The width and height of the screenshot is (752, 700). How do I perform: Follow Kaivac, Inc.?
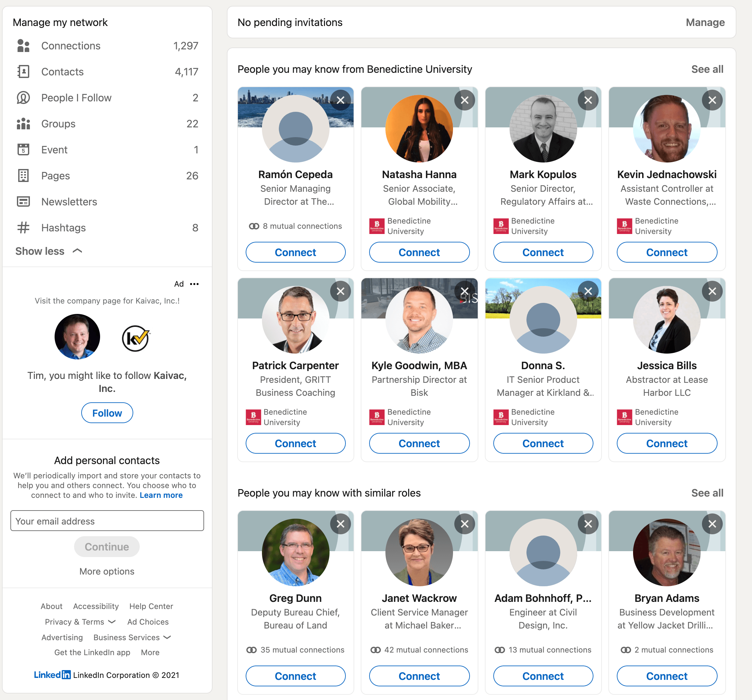click(107, 413)
